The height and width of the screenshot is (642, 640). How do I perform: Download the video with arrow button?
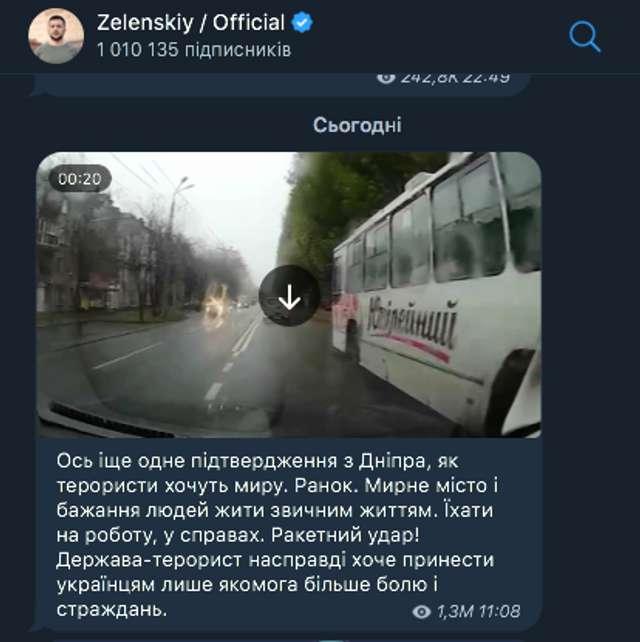[x=289, y=296]
